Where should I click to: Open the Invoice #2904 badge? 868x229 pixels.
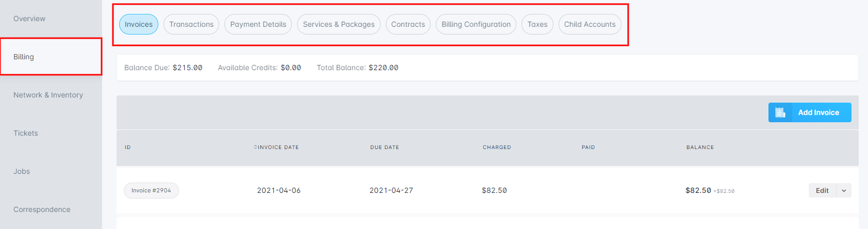click(151, 190)
